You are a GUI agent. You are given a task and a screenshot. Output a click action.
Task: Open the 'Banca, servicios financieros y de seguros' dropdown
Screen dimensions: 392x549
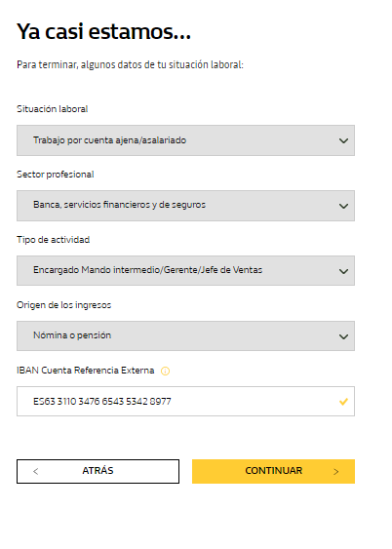pos(185,206)
